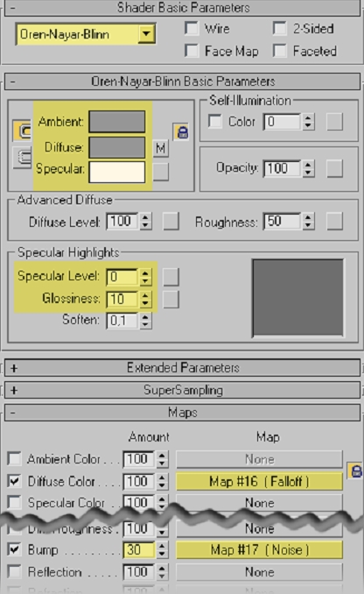Toggle the diffuse-specular lock icon
This screenshot has width=364, height=594.
click(22, 157)
